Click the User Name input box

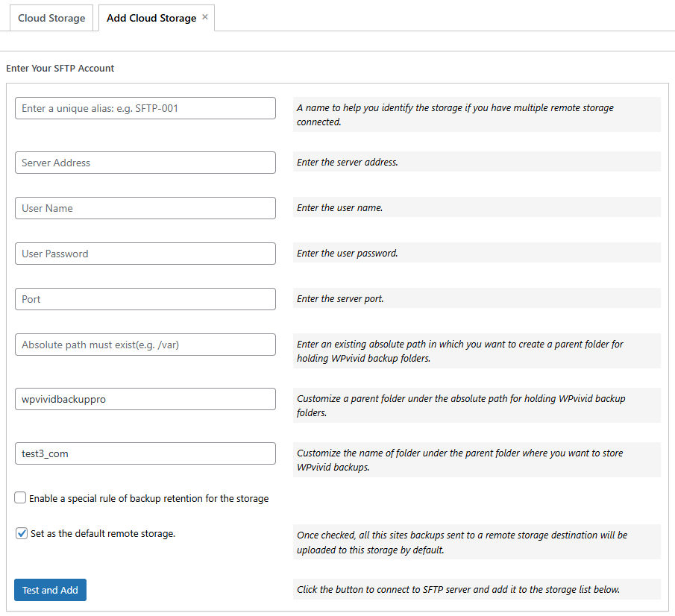[x=145, y=208]
